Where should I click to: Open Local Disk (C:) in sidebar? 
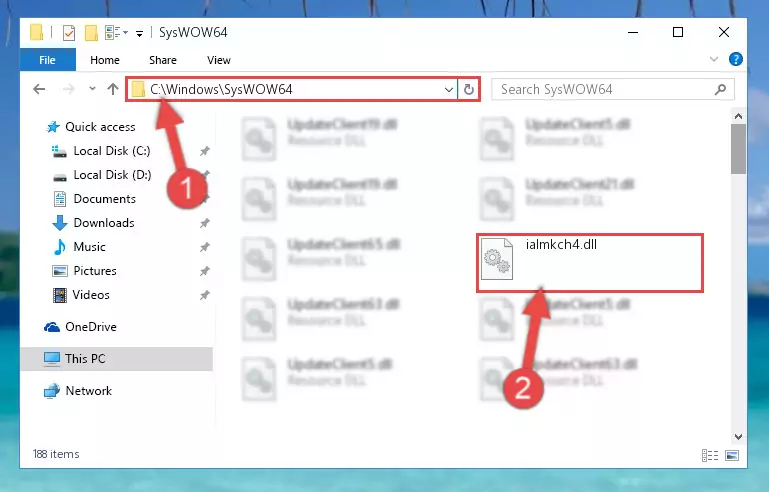click(112, 151)
